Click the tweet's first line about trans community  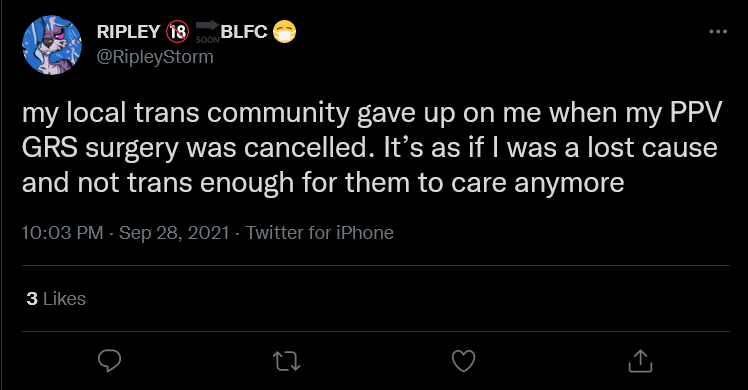(x=372, y=114)
